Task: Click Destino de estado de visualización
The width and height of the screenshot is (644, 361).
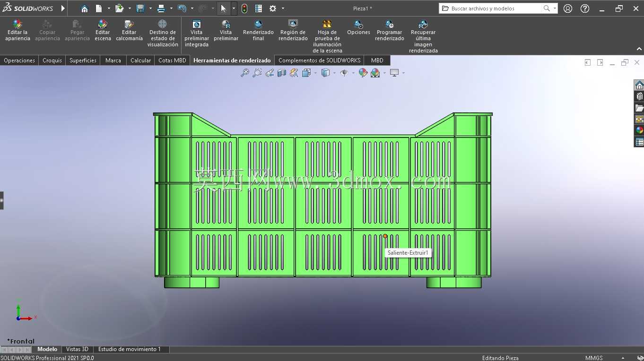Action: [x=162, y=34]
